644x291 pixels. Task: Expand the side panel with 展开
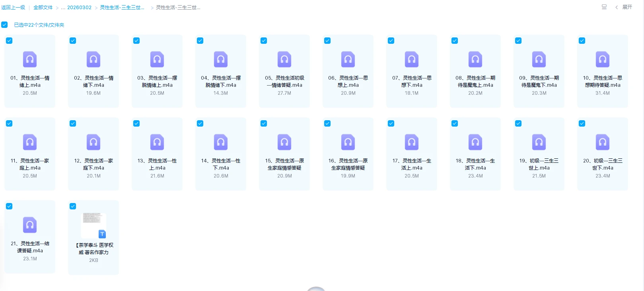coord(624,7)
